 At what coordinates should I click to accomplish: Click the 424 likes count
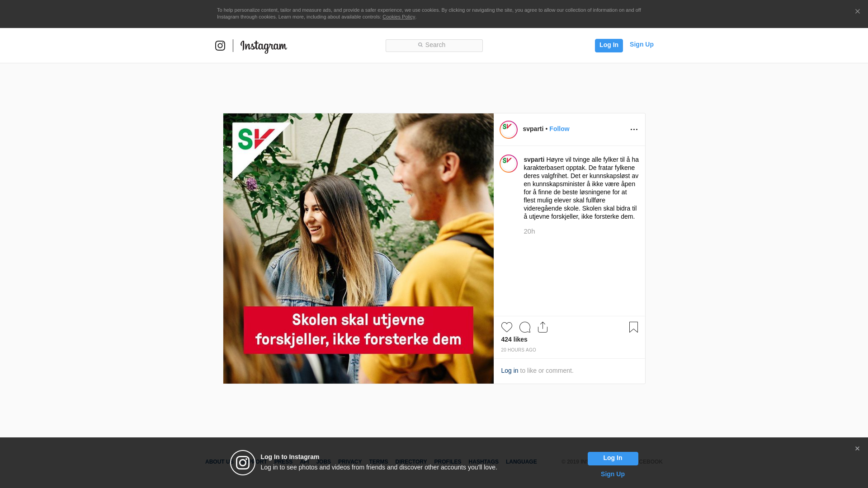click(x=514, y=339)
